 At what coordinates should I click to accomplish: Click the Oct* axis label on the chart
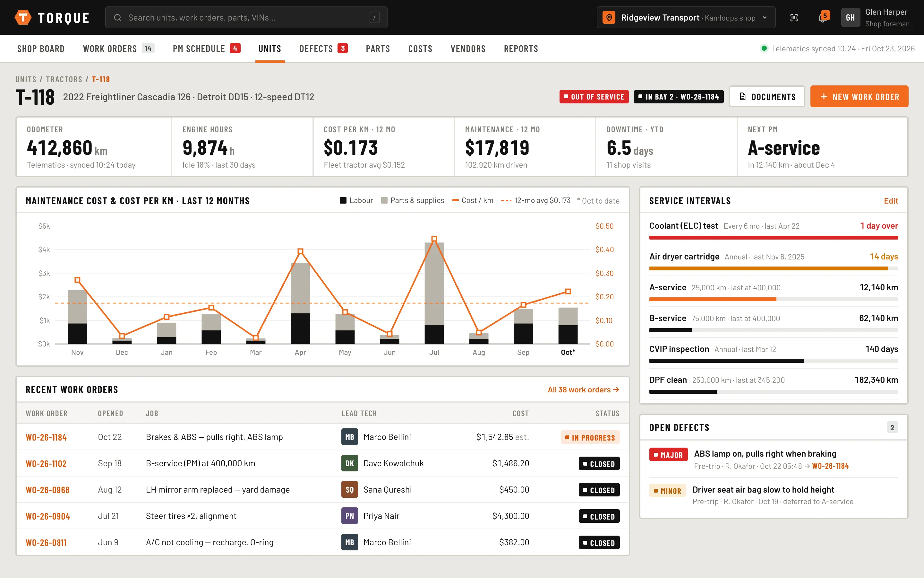tap(568, 352)
